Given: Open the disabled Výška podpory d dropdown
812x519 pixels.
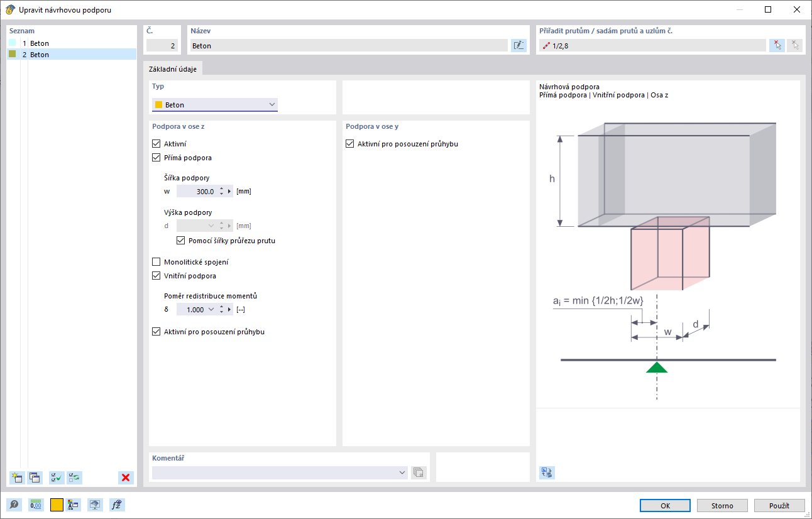Looking at the screenshot, I should (x=211, y=226).
